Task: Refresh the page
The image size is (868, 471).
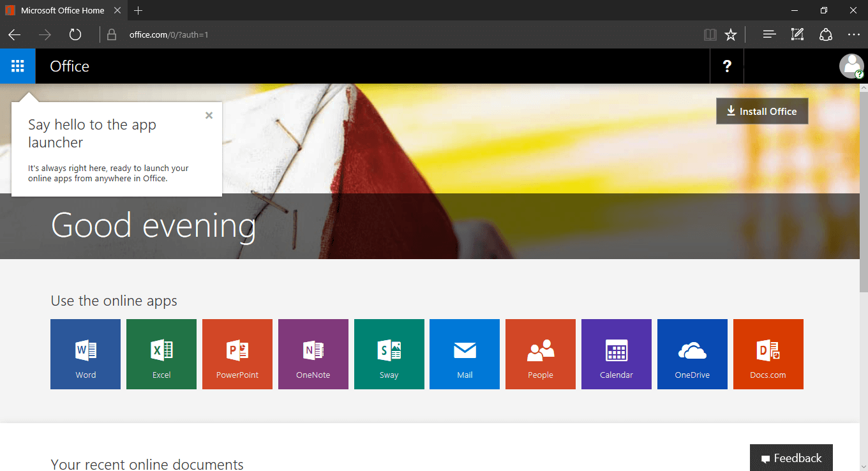Action: pyautogui.click(x=75, y=34)
